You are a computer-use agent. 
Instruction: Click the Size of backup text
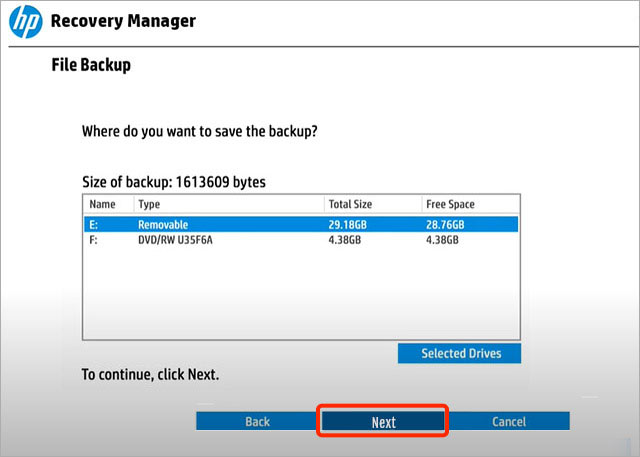click(174, 182)
